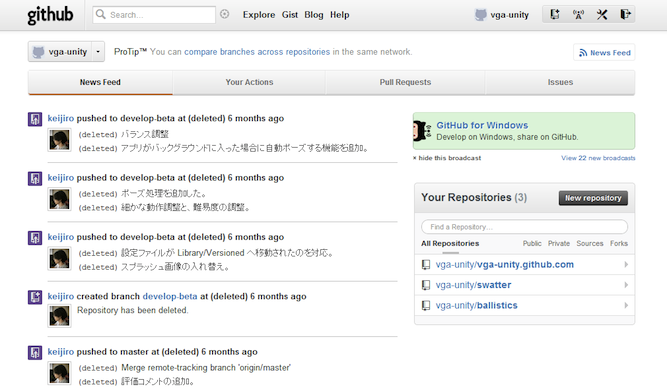
Task: Open notifications broadcast tower icon
Action: (x=578, y=14)
